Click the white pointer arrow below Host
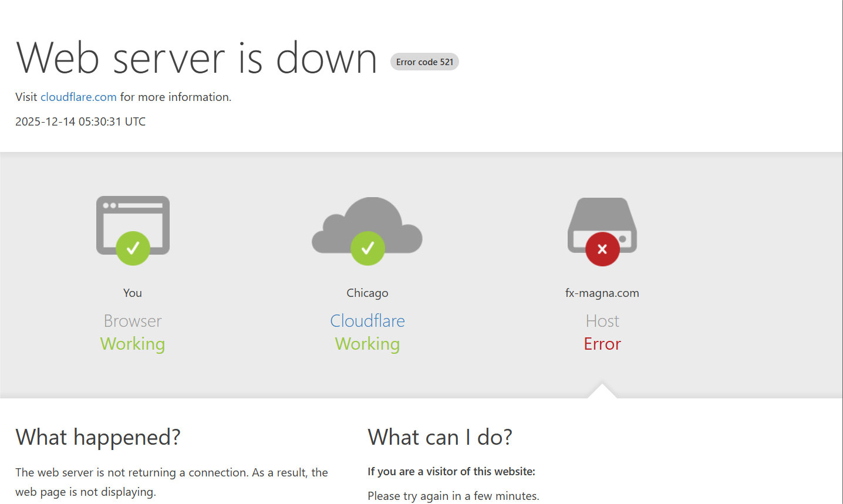The width and height of the screenshot is (843, 504). [602, 392]
